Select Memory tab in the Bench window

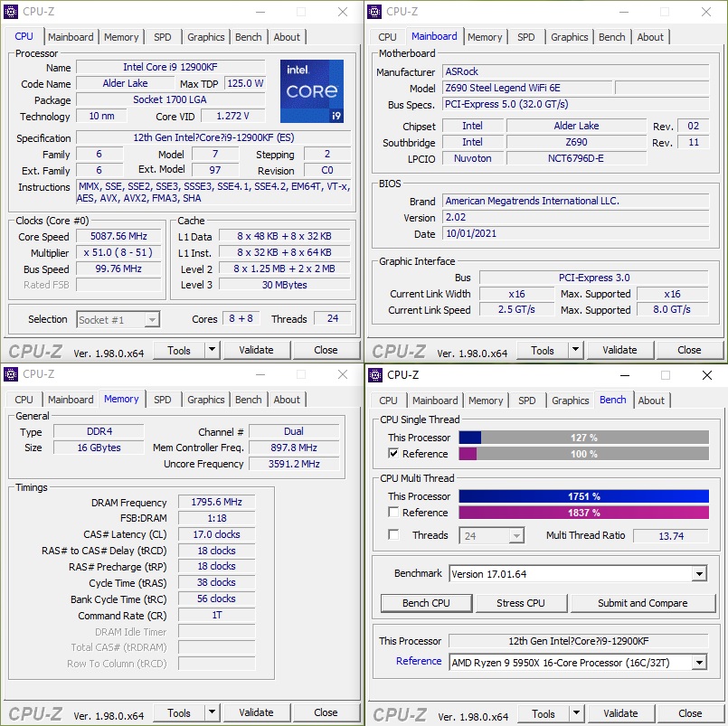coord(486,401)
